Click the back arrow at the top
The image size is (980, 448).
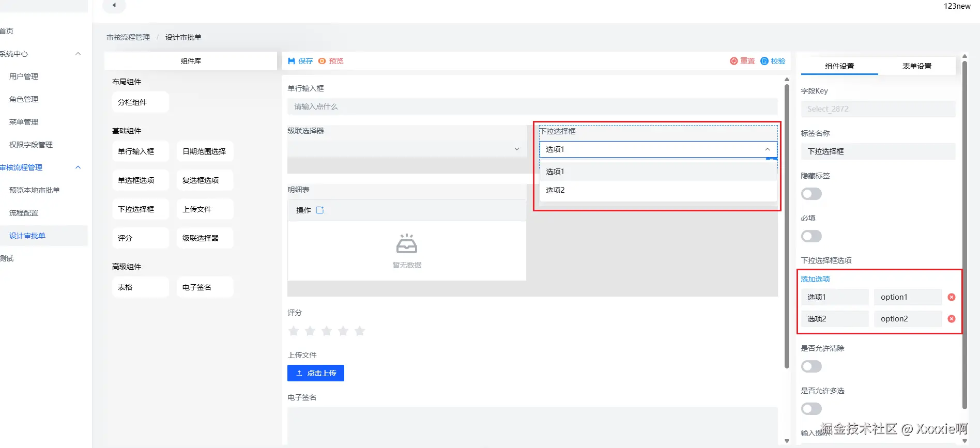pos(114,5)
